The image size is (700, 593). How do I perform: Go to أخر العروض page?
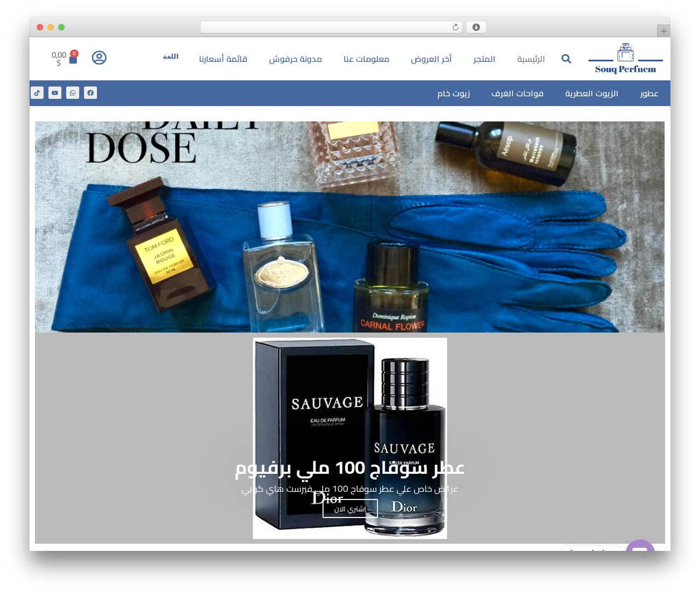click(431, 59)
